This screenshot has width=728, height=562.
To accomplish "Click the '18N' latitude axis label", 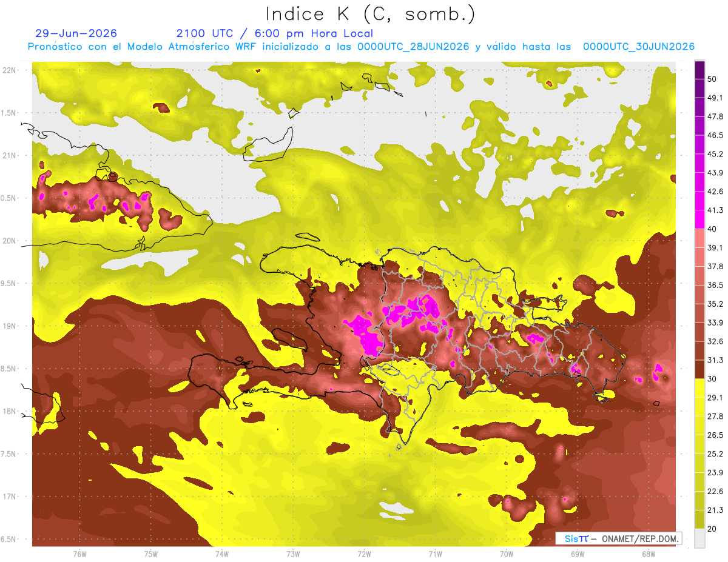I will tap(8, 411).
